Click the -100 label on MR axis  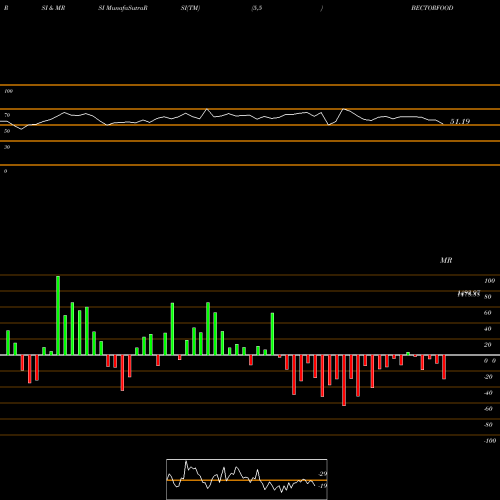coord(489,441)
